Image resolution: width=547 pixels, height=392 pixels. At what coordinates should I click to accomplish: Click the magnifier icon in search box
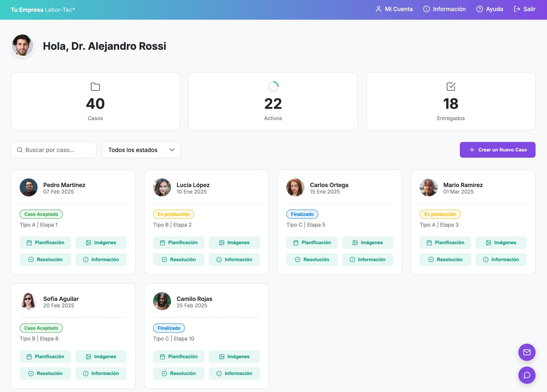(20, 150)
